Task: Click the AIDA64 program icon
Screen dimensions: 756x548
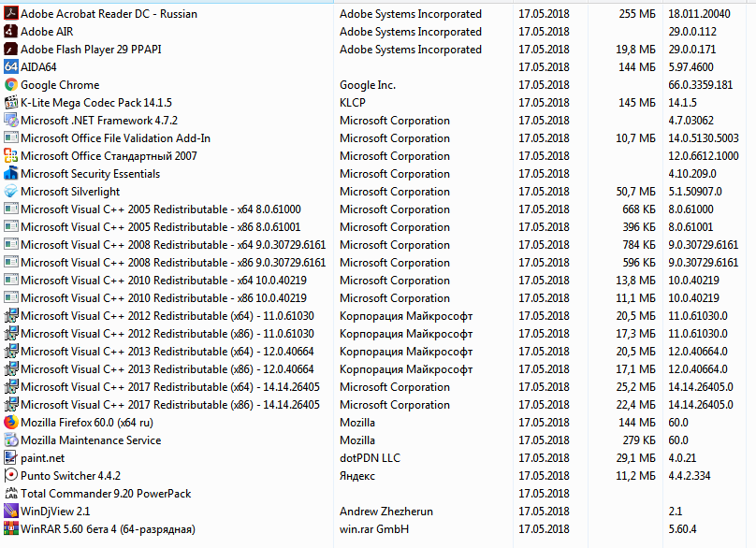Action: [x=10, y=67]
